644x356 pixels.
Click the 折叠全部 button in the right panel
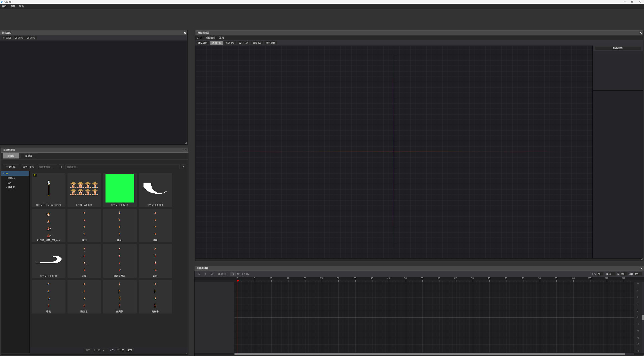coord(618,48)
